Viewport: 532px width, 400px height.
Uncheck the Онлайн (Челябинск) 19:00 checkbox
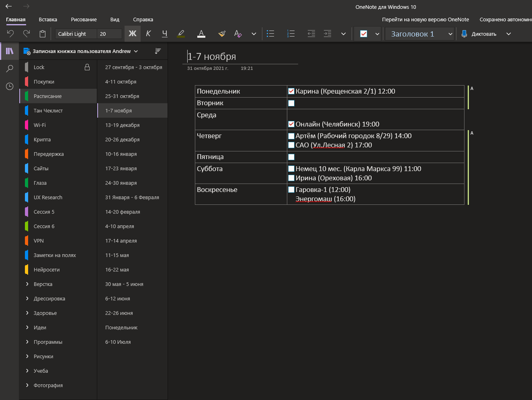(291, 124)
